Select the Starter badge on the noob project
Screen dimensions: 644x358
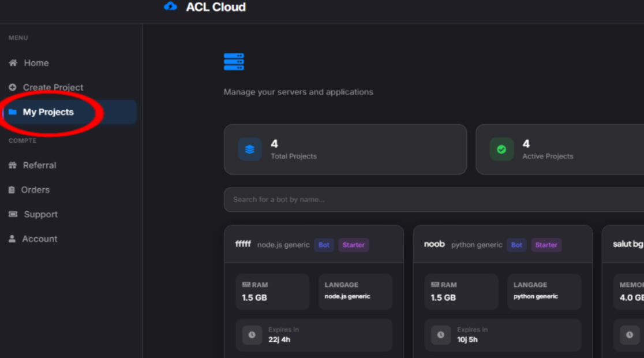546,245
